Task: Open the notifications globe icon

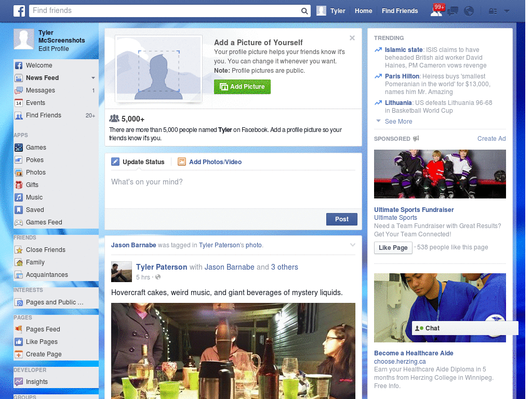Action: coord(469,11)
